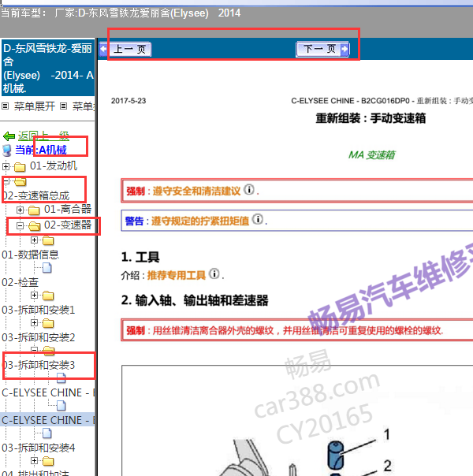Click the 重新组装：手动变速箱 heading
This screenshot has height=476, width=473.
(371, 118)
